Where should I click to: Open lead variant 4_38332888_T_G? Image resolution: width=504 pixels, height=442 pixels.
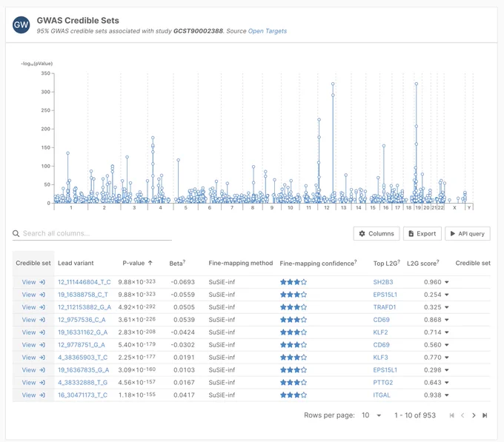click(x=82, y=382)
